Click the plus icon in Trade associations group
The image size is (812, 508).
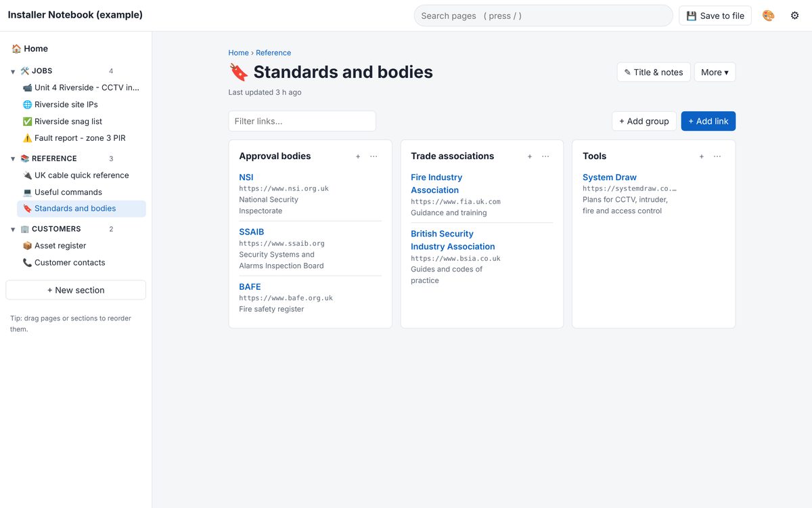tap(530, 156)
